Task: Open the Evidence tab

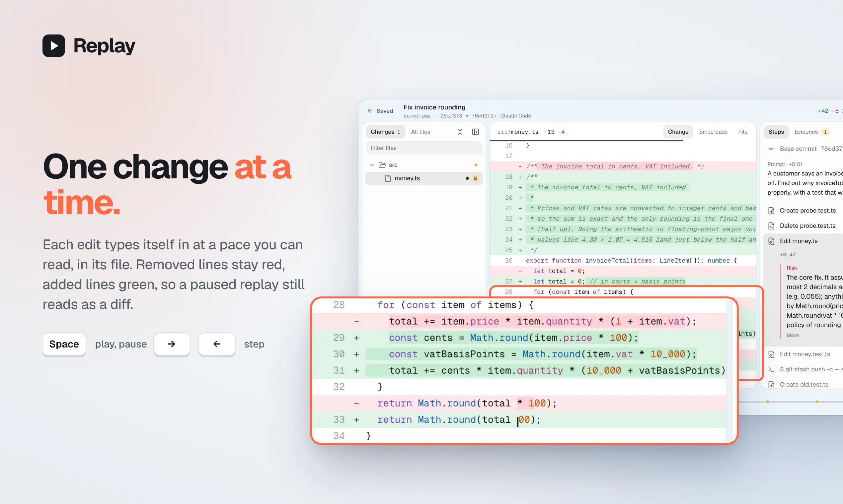Action: pos(812,132)
